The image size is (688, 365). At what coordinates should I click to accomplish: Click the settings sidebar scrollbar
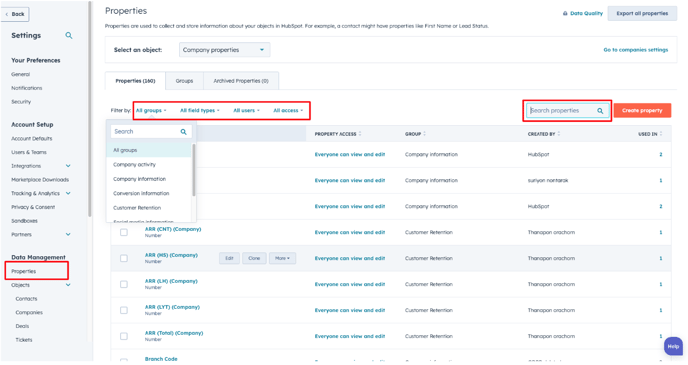coord(90,110)
